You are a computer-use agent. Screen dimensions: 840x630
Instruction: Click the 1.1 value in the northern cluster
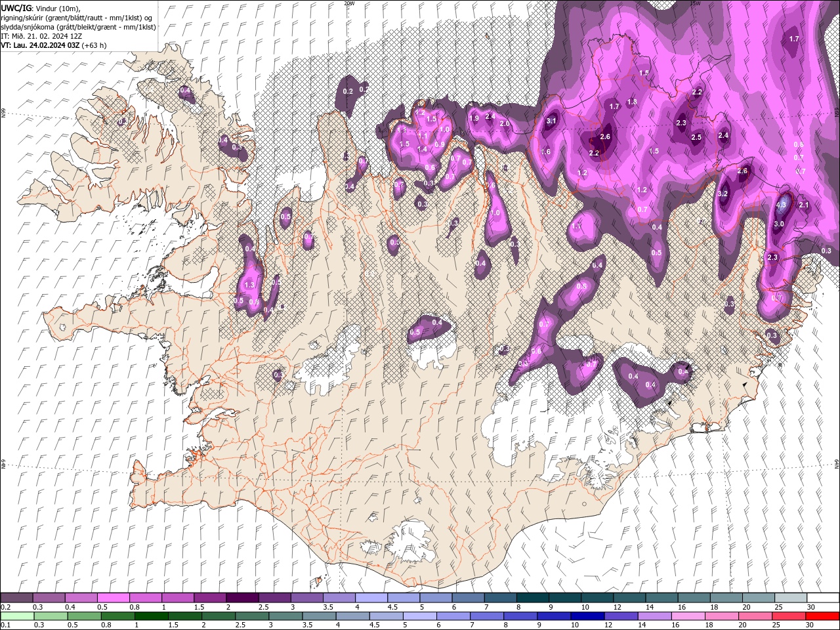tap(423, 136)
